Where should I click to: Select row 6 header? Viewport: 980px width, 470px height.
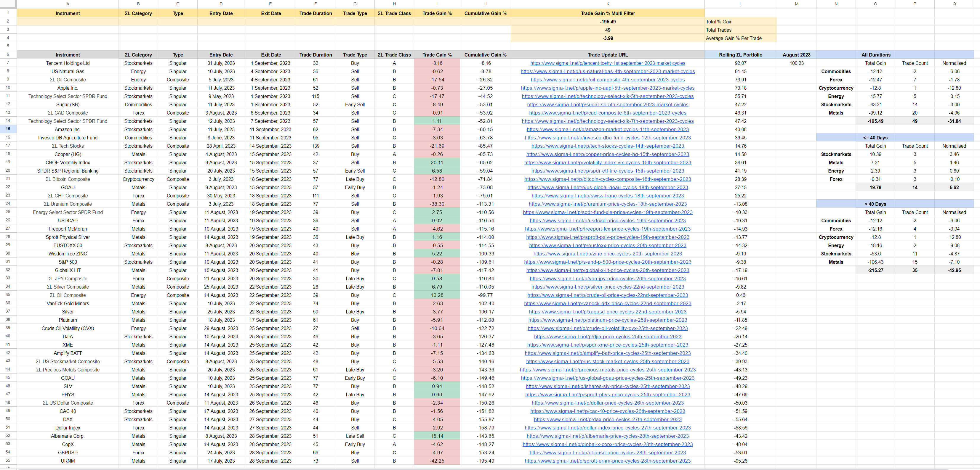point(8,54)
